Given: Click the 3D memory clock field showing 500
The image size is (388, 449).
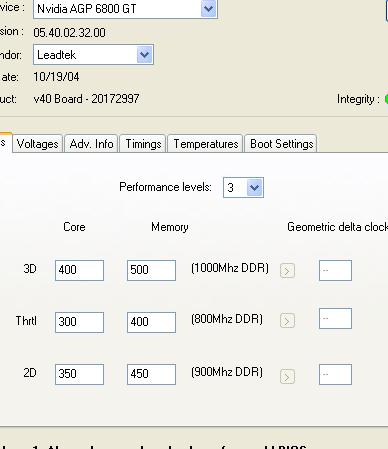Looking at the screenshot, I should [x=151, y=270].
